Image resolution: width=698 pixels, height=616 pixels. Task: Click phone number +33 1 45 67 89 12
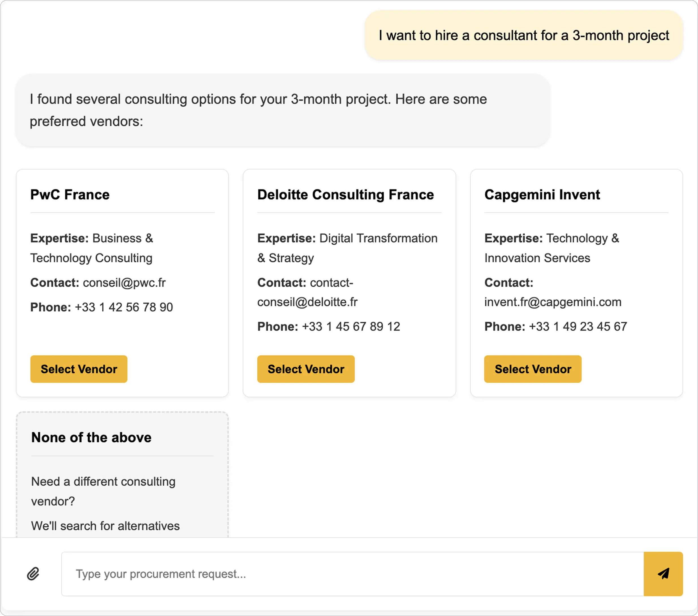coord(351,326)
